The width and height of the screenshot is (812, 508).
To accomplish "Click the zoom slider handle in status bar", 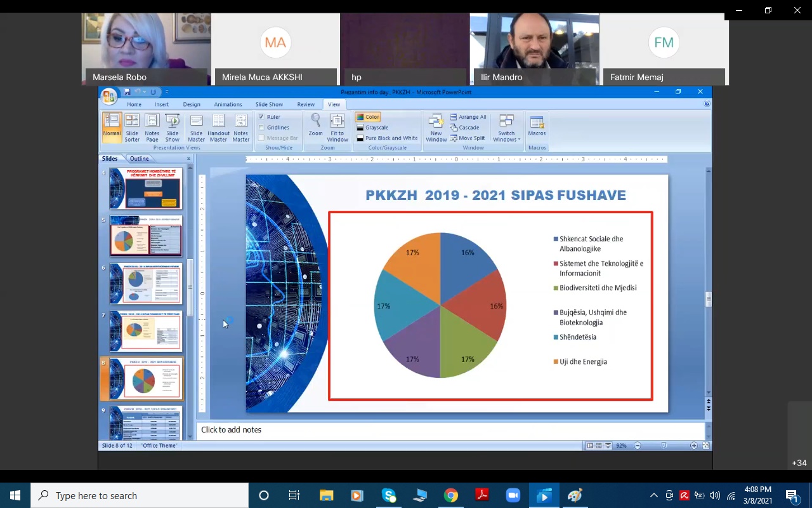I will pos(664,446).
